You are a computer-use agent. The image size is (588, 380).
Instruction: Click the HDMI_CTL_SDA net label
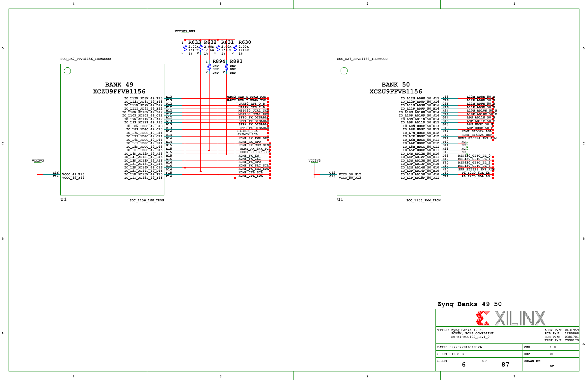click(x=251, y=176)
